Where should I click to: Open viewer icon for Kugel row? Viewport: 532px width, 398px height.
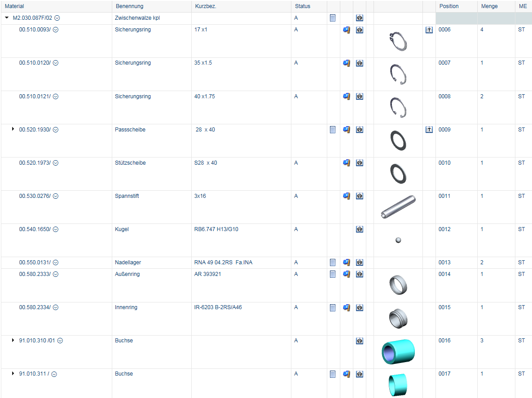coord(360,229)
